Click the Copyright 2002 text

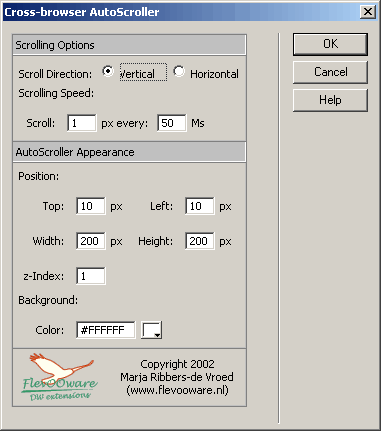(x=177, y=364)
